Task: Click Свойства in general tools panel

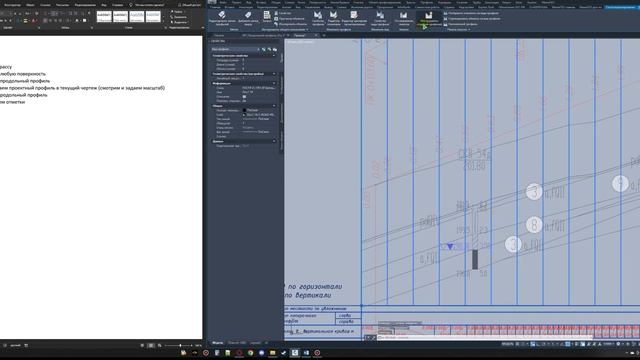Action: [283, 13]
